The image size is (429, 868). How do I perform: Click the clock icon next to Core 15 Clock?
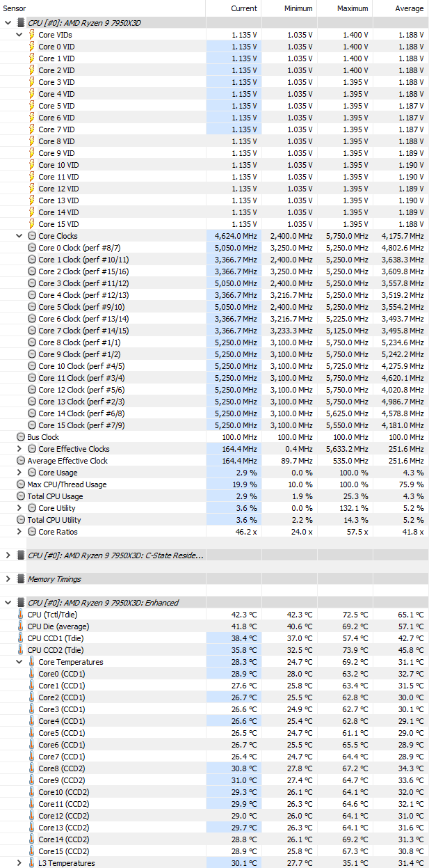coord(32,425)
